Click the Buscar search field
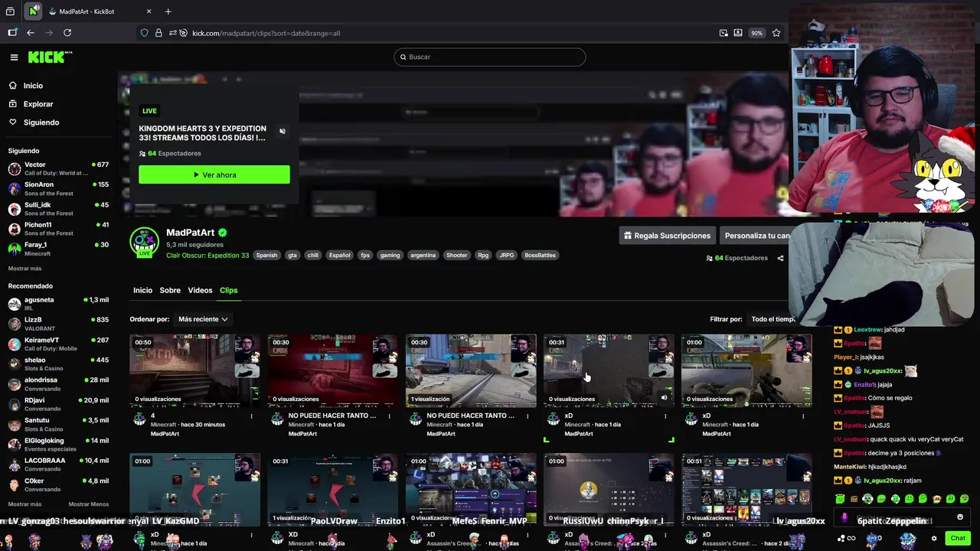 [x=490, y=57]
